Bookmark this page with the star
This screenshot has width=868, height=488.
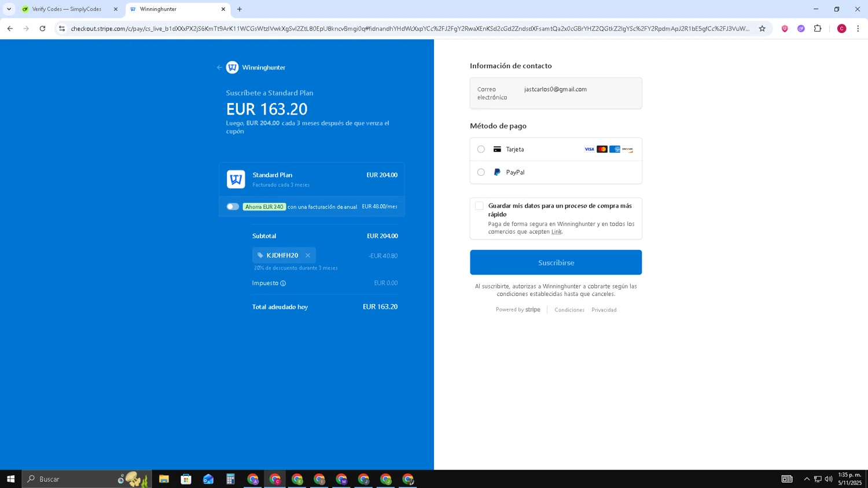(x=762, y=28)
